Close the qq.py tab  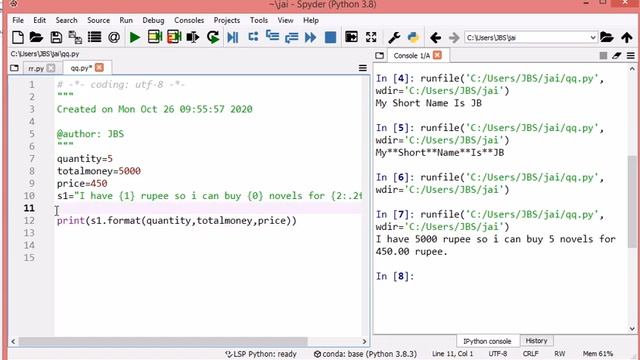point(99,68)
